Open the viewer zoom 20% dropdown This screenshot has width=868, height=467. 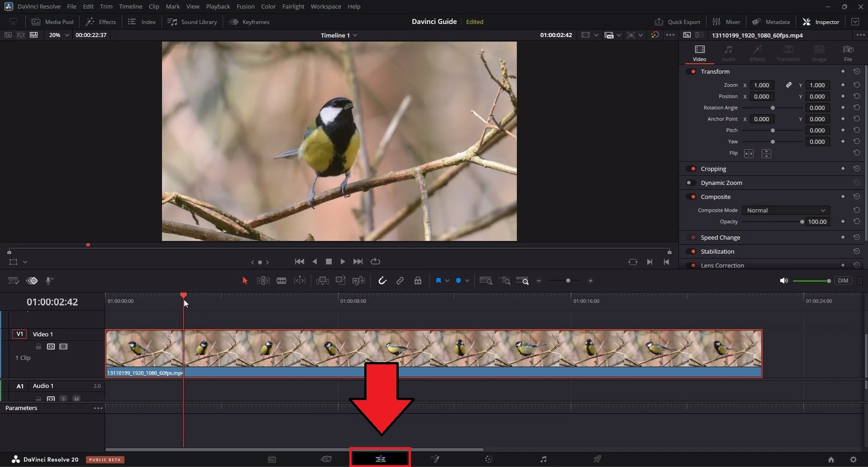click(59, 35)
